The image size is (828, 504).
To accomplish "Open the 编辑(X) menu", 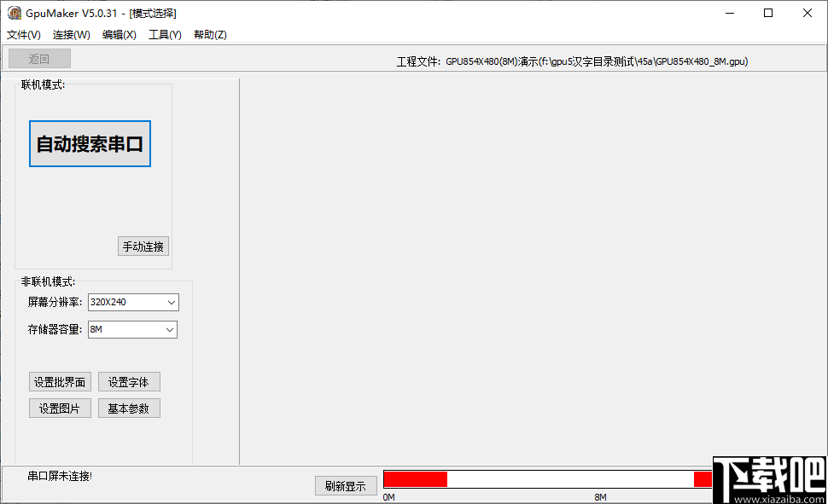I will [118, 35].
